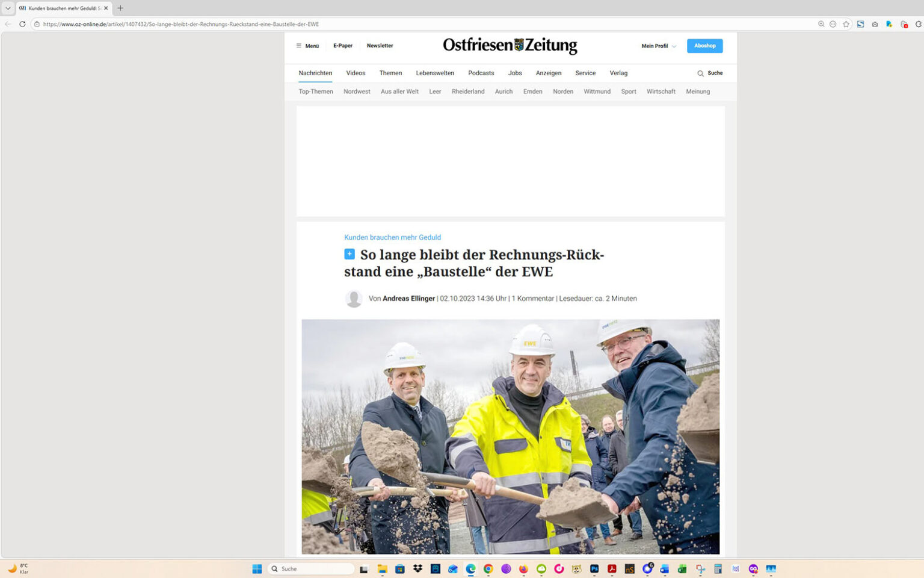Launch Photoshop from the taskbar
Screen dimensions: 924x578
(x=594, y=569)
